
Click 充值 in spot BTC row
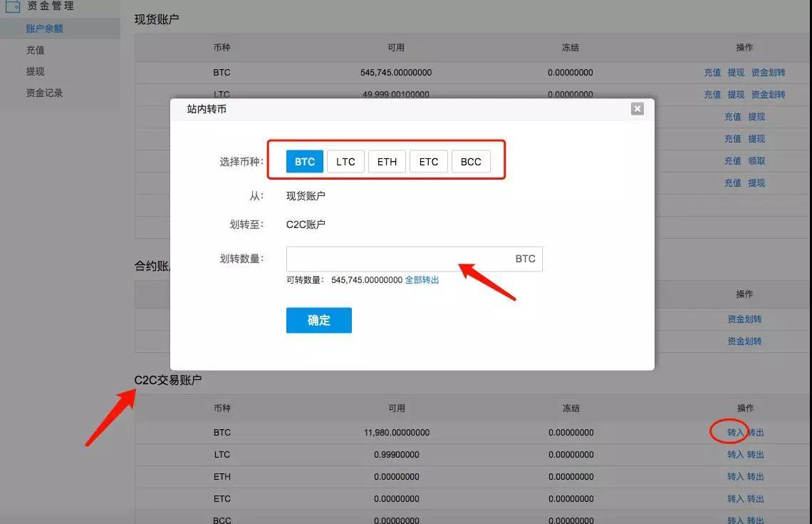pos(712,73)
